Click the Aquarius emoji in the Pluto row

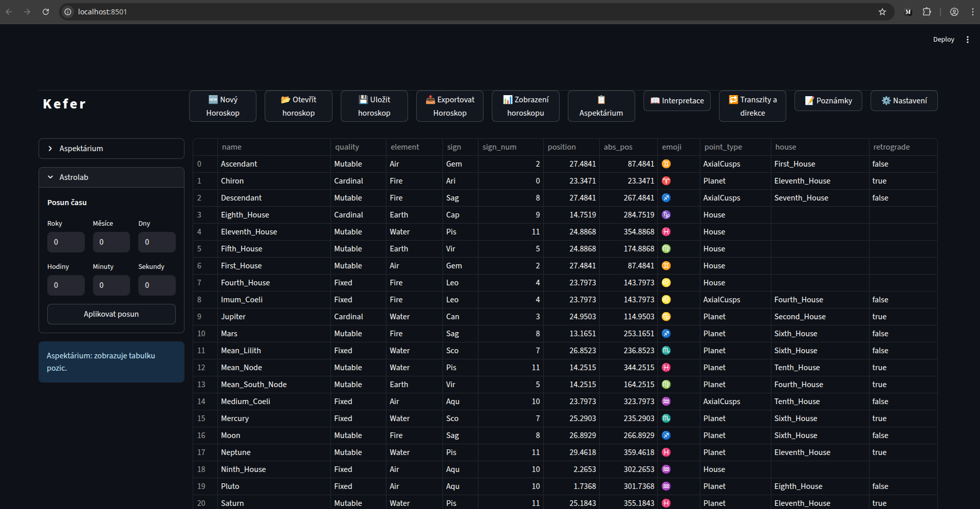(666, 486)
